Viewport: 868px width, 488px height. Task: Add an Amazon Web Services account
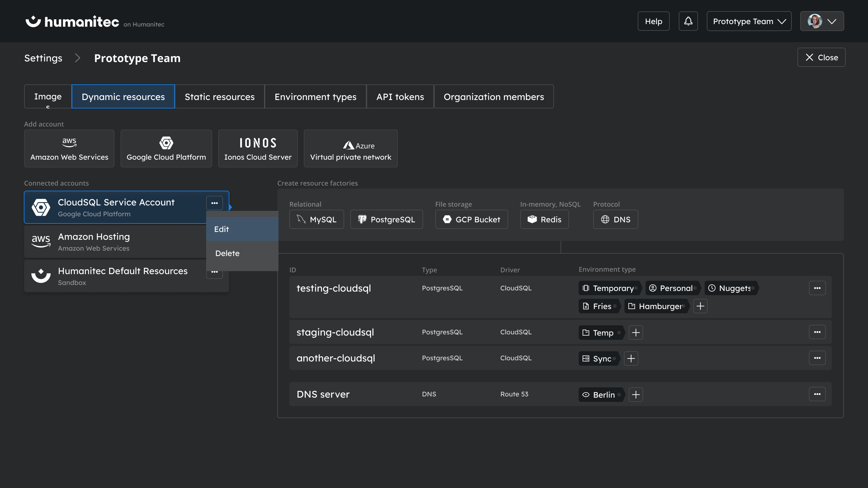pyautogui.click(x=69, y=148)
